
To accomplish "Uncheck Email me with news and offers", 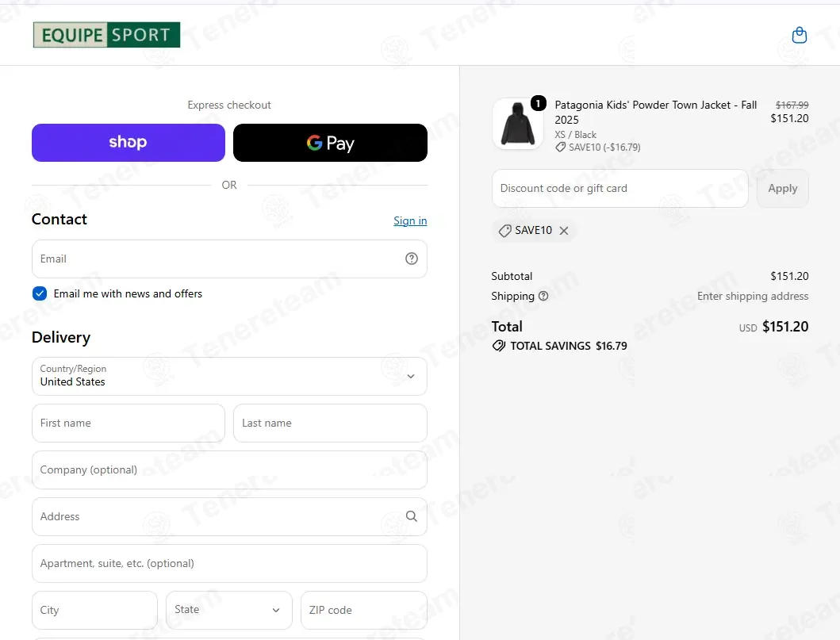I will [40, 293].
